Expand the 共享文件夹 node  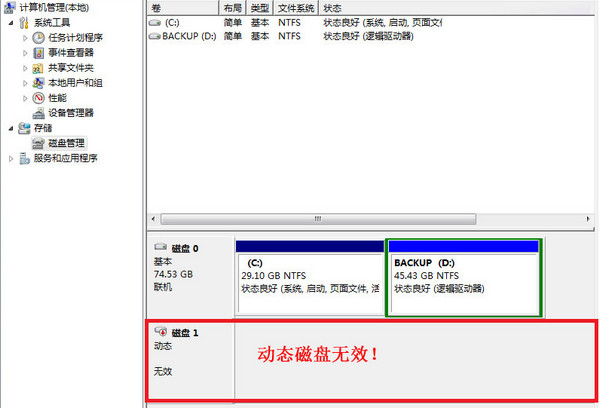coord(25,68)
